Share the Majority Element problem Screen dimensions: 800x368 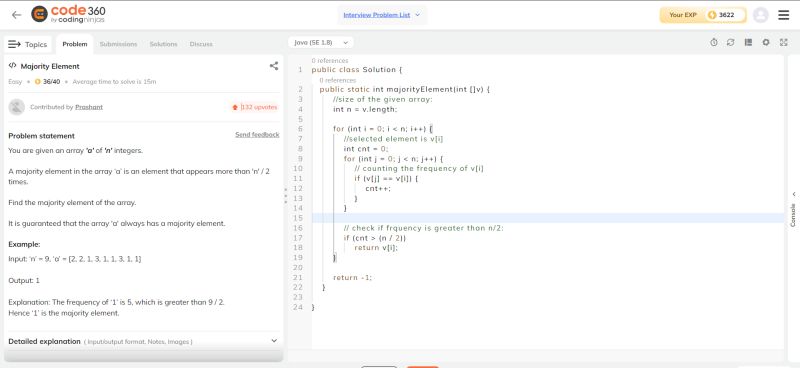[x=274, y=66]
